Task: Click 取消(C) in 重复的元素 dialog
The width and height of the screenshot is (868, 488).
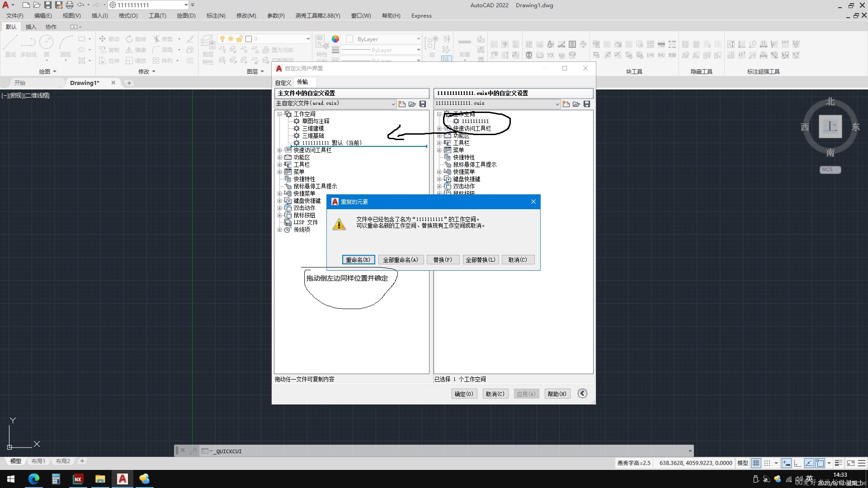Action: click(x=518, y=260)
